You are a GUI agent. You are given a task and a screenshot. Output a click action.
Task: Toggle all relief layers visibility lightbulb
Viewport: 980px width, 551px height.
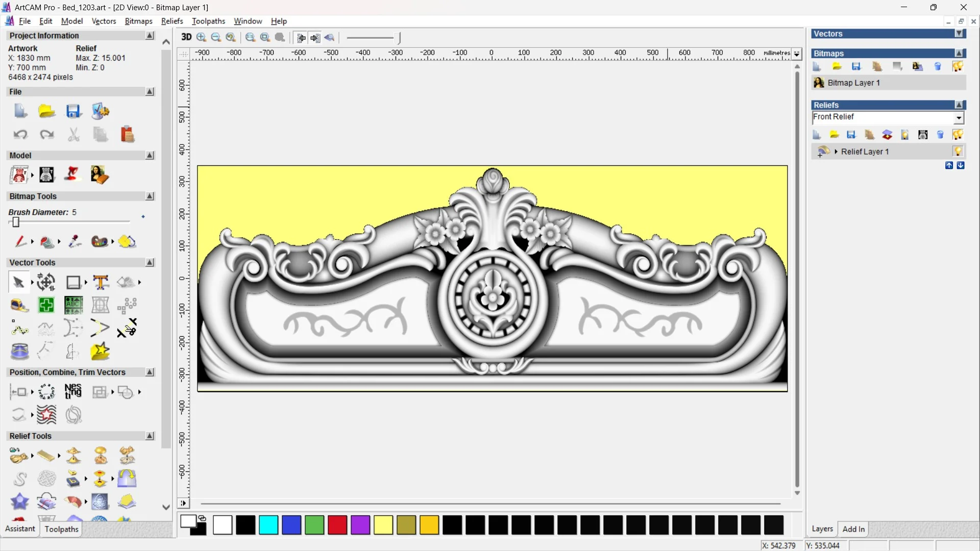click(958, 135)
